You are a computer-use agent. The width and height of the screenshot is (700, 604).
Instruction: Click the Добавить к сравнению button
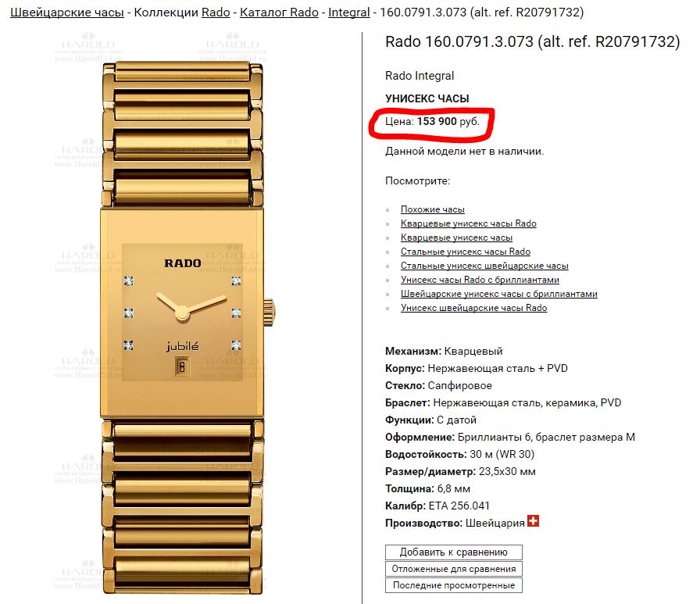[454, 552]
